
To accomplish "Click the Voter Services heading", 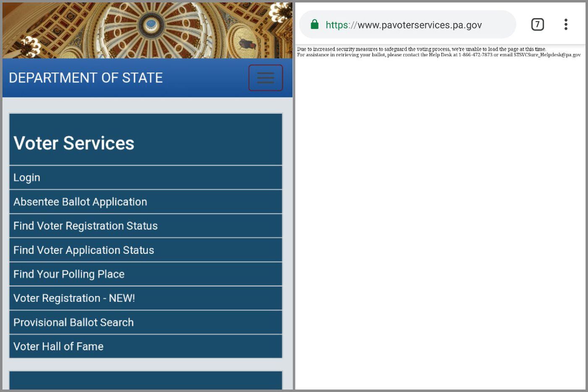I will point(74,143).
